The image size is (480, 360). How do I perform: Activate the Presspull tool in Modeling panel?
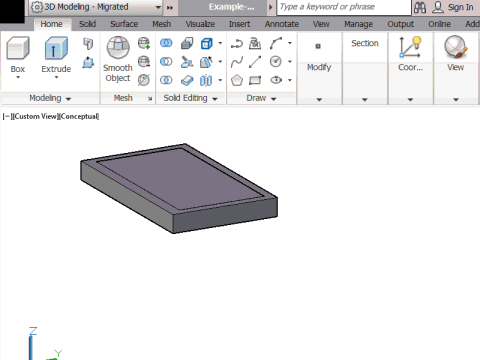pos(88,62)
